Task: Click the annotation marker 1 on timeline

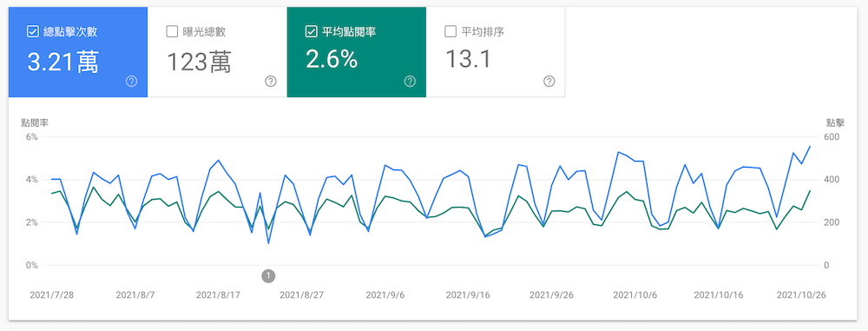Action: (268, 275)
